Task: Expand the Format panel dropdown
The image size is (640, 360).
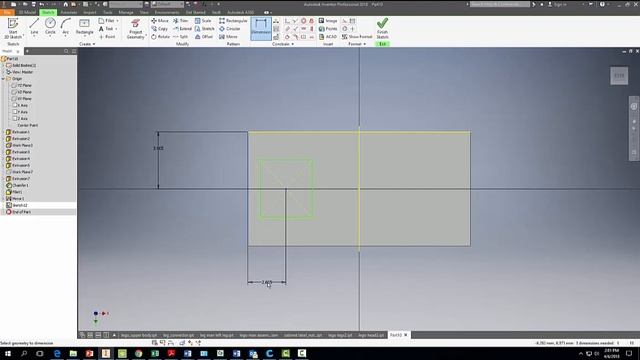Action: (x=357, y=44)
